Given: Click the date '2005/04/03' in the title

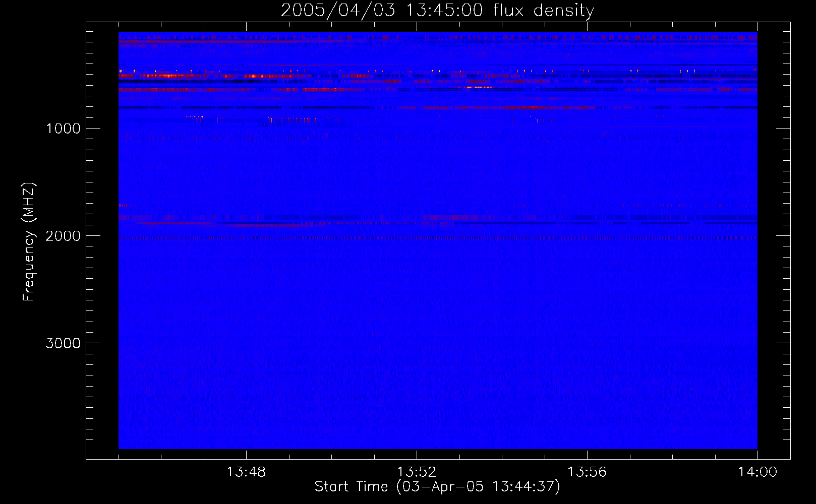Looking at the screenshot, I should coord(338,10).
